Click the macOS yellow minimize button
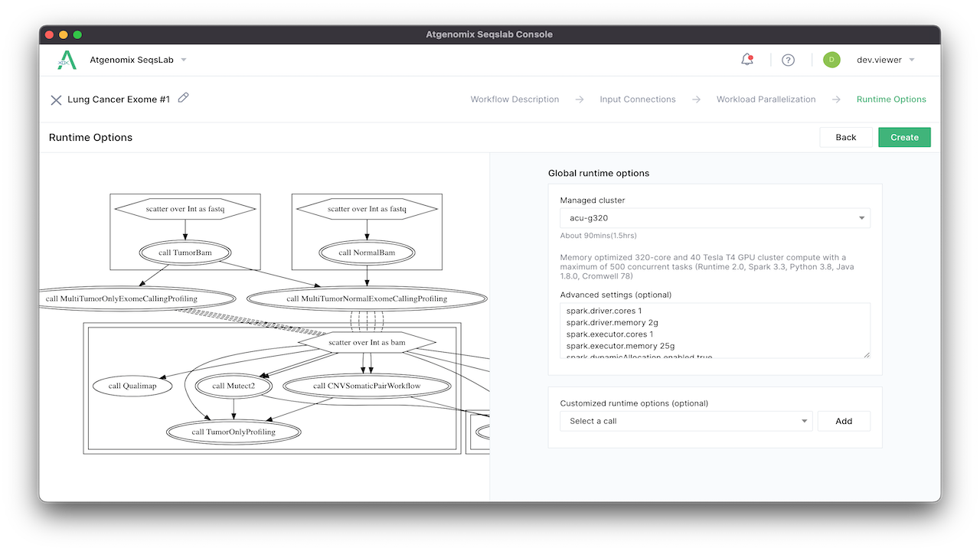This screenshot has height=551, width=980. click(x=64, y=34)
